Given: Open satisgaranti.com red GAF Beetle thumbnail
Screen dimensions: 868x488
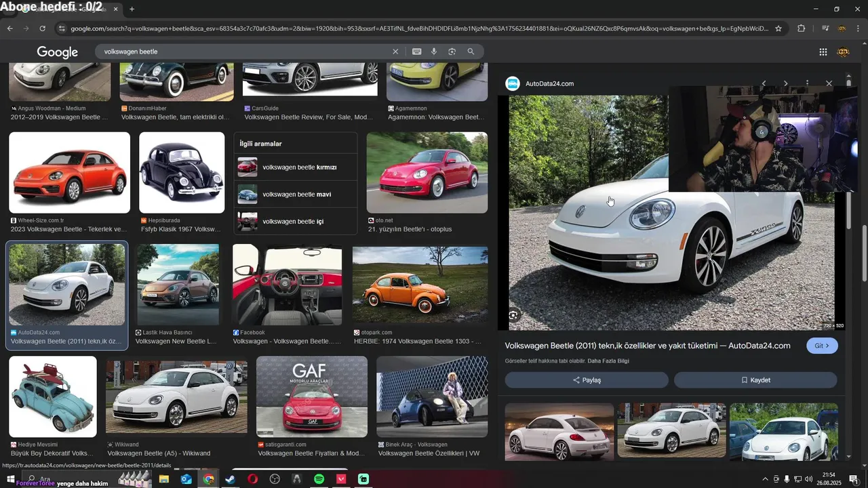Looking at the screenshot, I should 312,396.
